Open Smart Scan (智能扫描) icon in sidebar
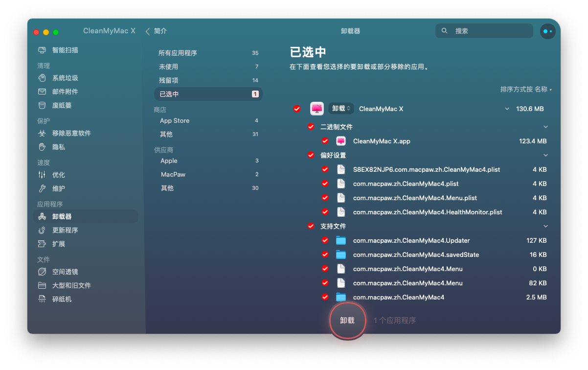 42,50
